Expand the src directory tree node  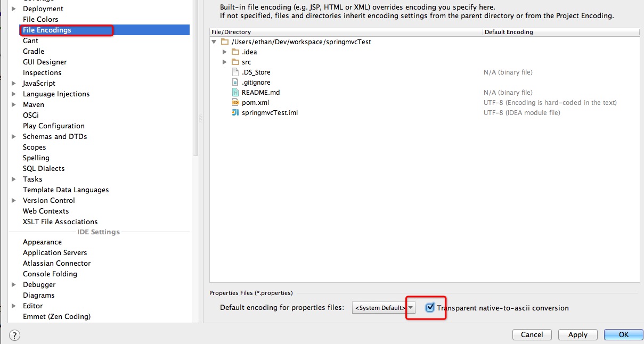point(225,62)
